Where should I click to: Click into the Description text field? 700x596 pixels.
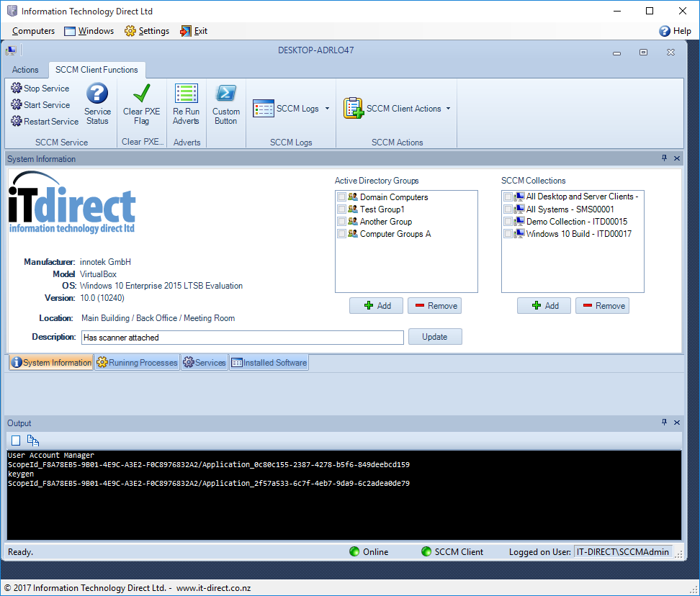(x=242, y=338)
